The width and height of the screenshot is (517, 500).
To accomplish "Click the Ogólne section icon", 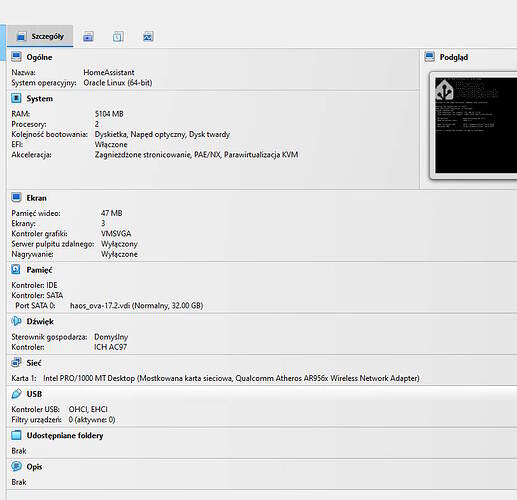I will coord(16,57).
